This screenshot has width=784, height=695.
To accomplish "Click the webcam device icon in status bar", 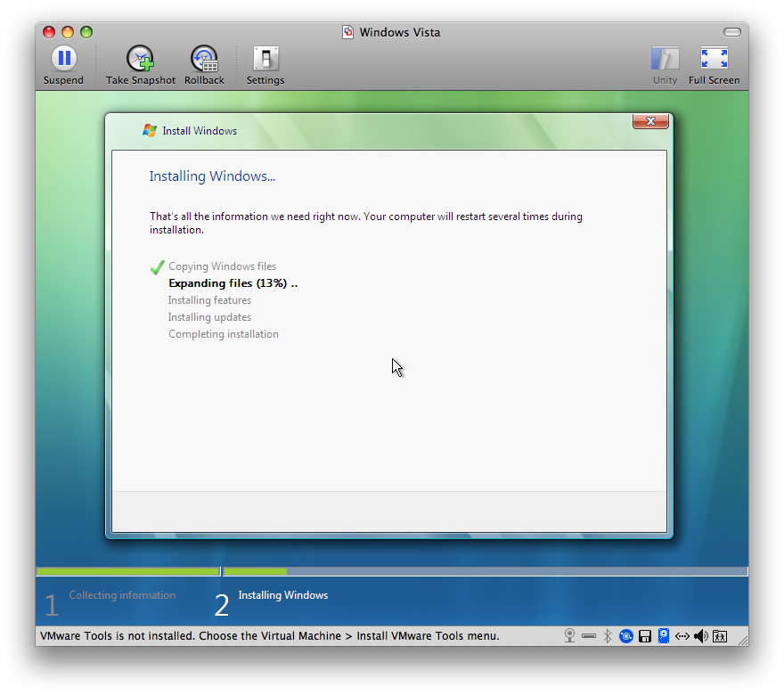I will [570, 636].
